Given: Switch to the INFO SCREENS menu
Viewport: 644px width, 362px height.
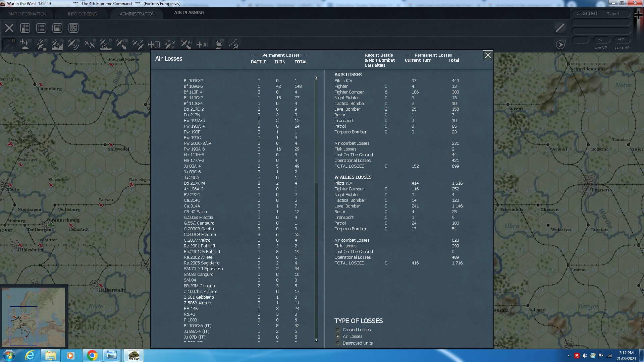Looking at the screenshot, I should point(82,14).
